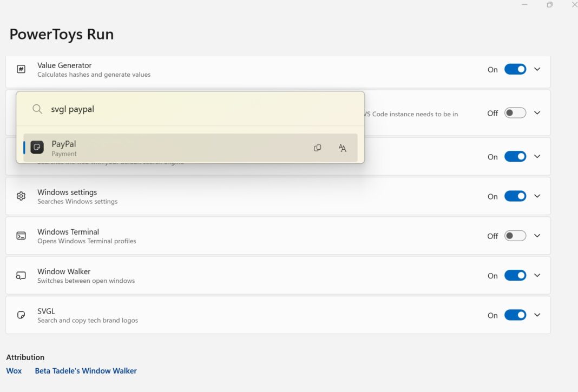
Task: Disable the Value Generator toggle
Action: click(x=515, y=69)
